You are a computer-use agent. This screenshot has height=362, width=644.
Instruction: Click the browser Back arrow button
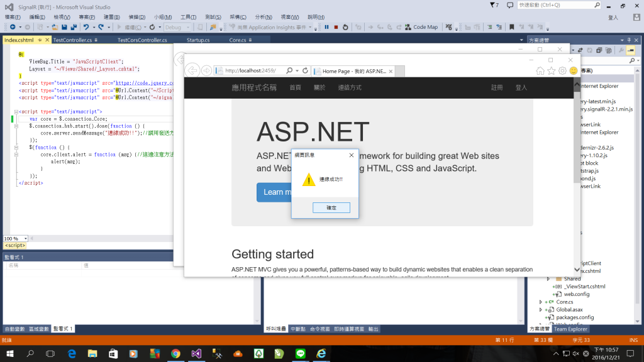coord(192,70)
